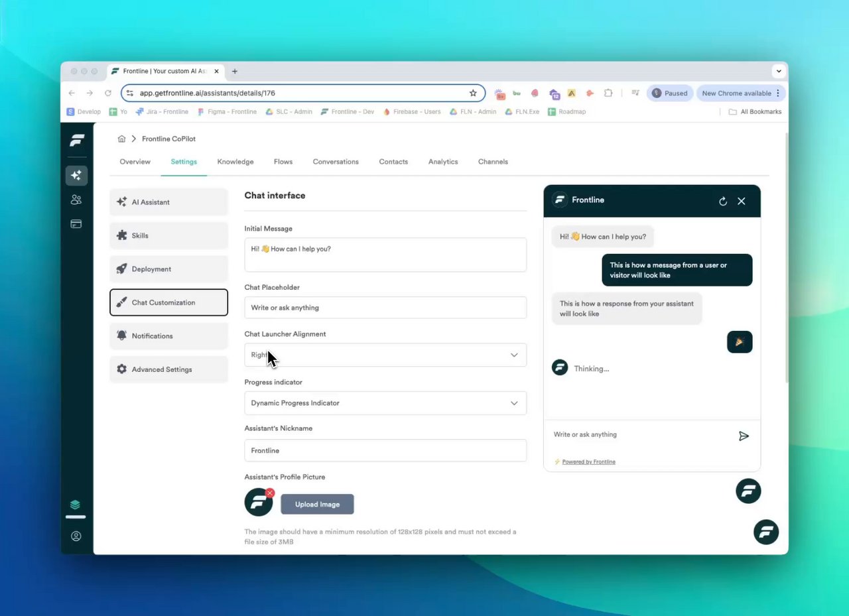849x616 pixels.
Task: Open the Flows tab
Action: coord(283,162)
